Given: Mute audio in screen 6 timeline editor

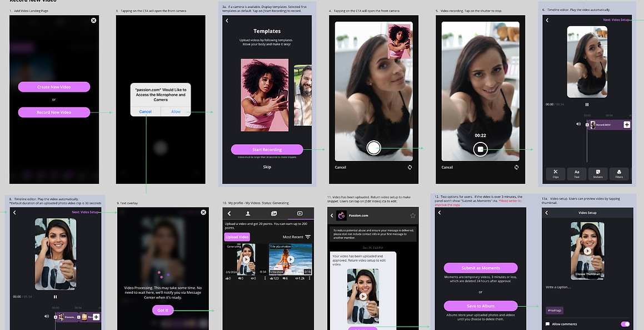Looking at the screenshot, I should click(x=578, y=124).
